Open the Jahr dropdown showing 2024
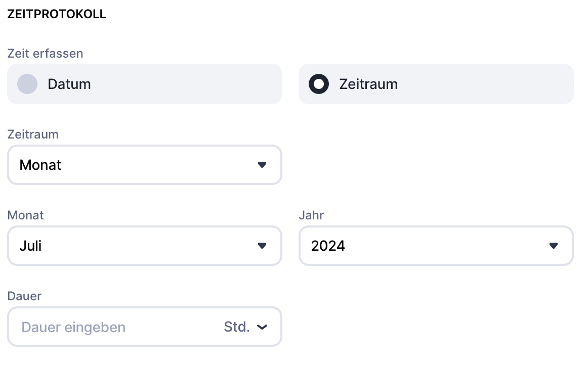Screen dimensions: 588x365 click(x=436, y=246)
